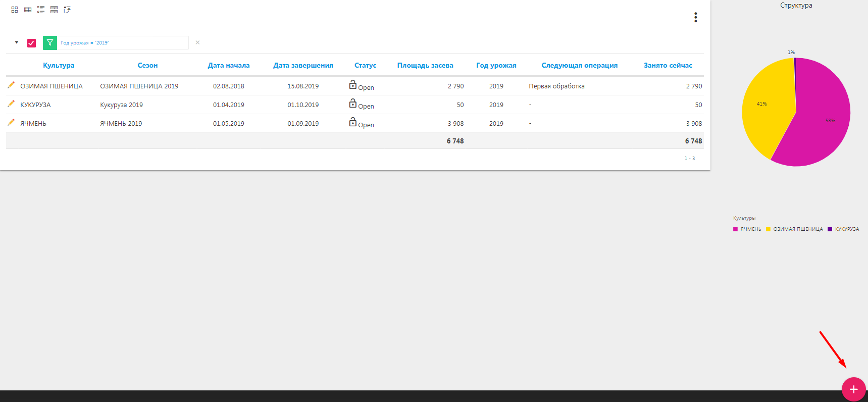The height and width of the screenshot is (402, 868).
Task: Click the pink plus add button
Action: (853, 389)
